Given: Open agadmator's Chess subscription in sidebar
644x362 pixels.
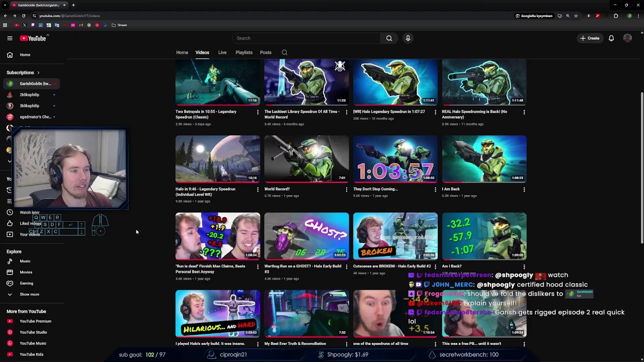Looking at the screenshot, I should click(32, 117).
